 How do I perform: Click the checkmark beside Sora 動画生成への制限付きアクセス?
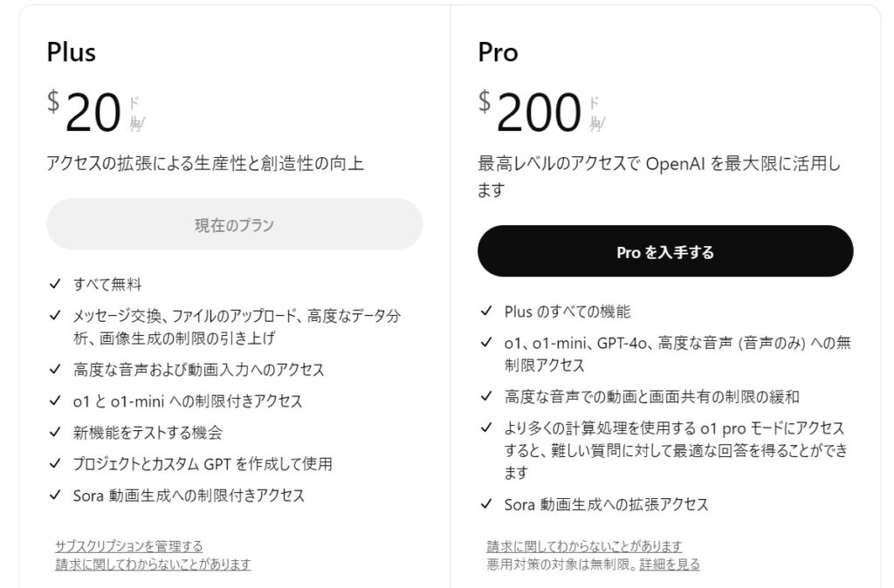pos(55,496)
